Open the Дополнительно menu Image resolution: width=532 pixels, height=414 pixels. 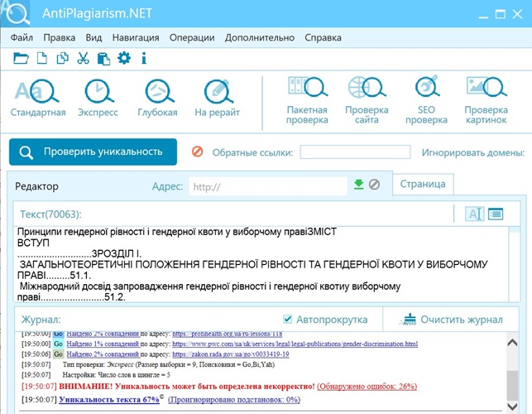(260, 37)
